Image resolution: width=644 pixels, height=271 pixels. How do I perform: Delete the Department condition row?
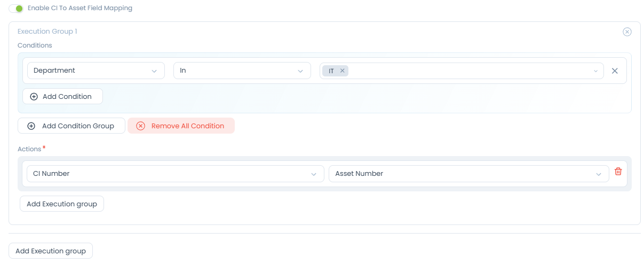[615, 71]
